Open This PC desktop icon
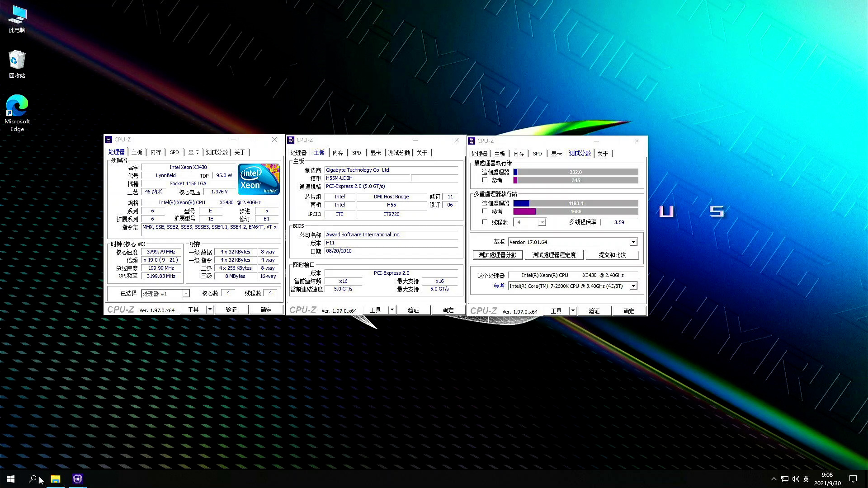Viewport: 868px width, 488px height. 17,19
